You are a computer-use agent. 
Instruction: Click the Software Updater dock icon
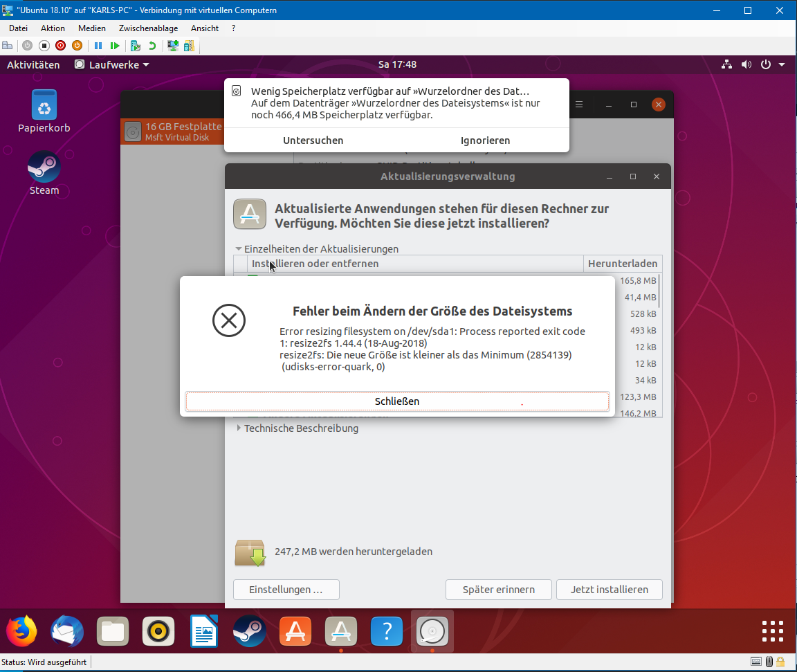coord(340,631)
